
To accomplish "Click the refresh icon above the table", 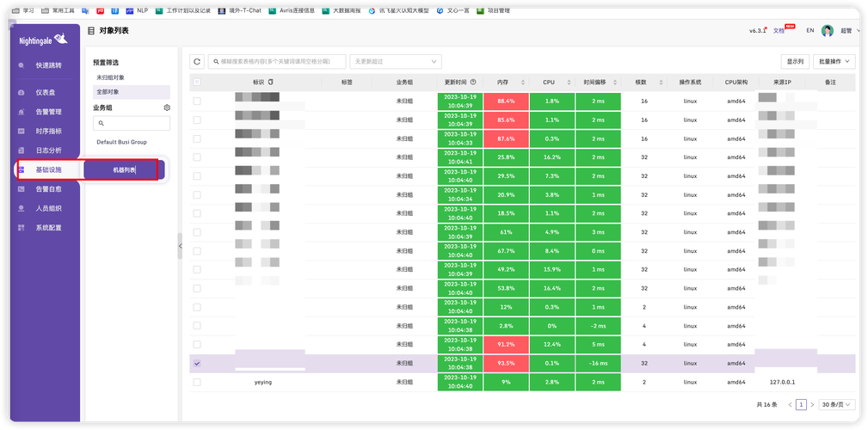I will 197,61.
